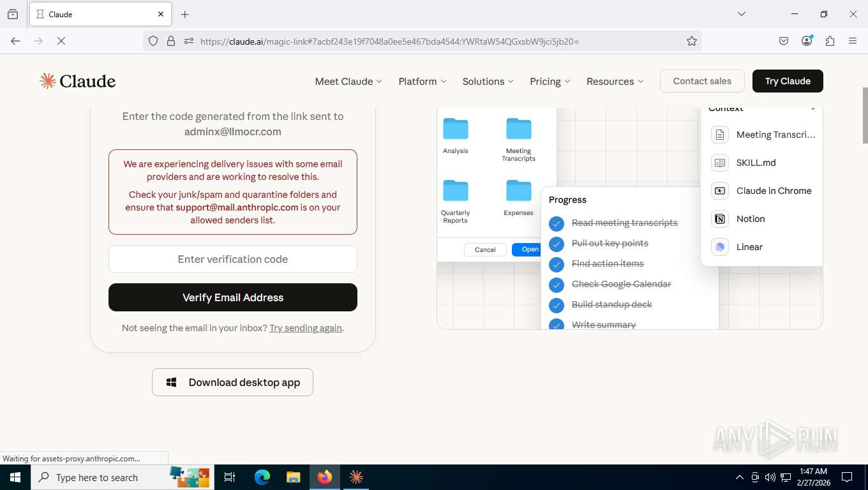The height and width of the screenshot is (490, 868).
Task: Open the notification center icon
Action: tap(847, 477)
